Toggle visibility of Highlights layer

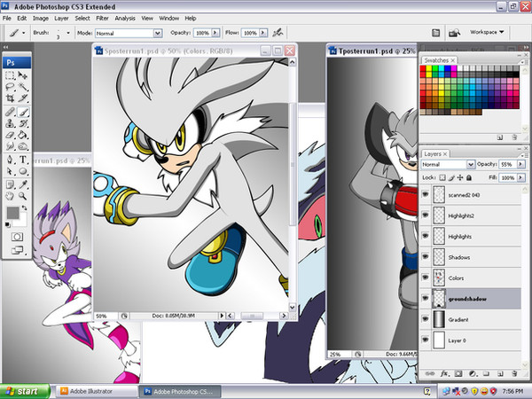coord(425,236)
